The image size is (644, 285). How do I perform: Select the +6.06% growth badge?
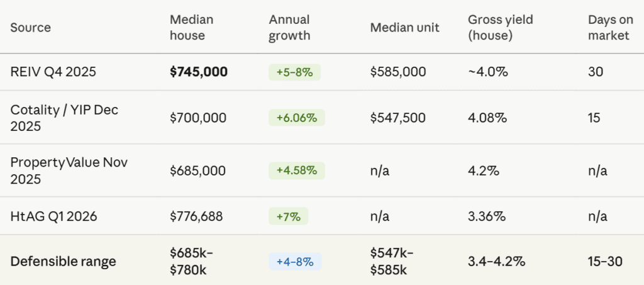(297, 118)
